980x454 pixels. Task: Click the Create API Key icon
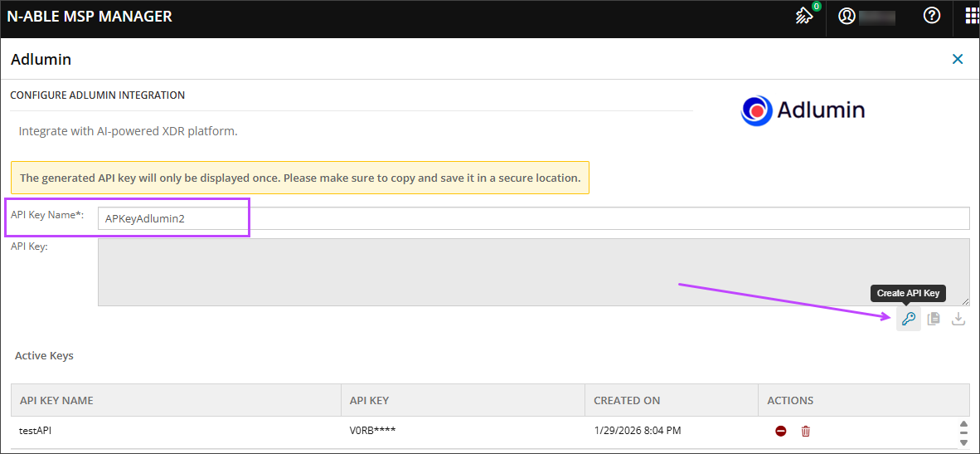tap(909, 319)
